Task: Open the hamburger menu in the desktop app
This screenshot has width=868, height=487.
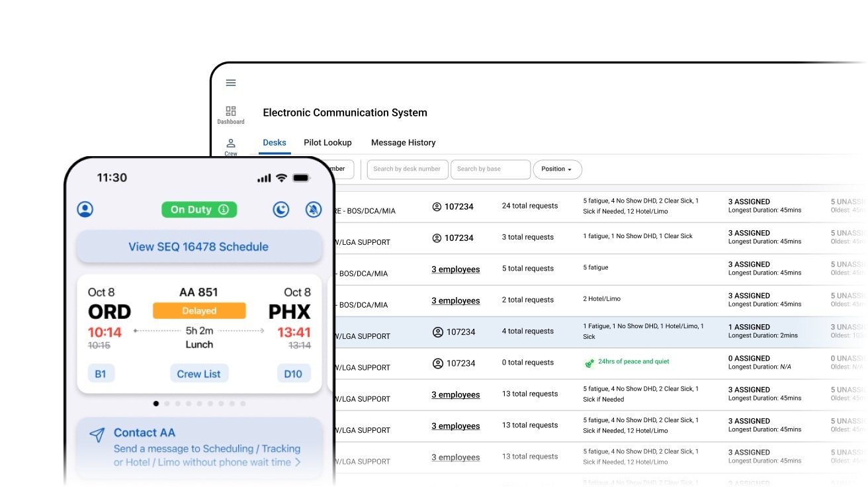Action: pos(231,83)
